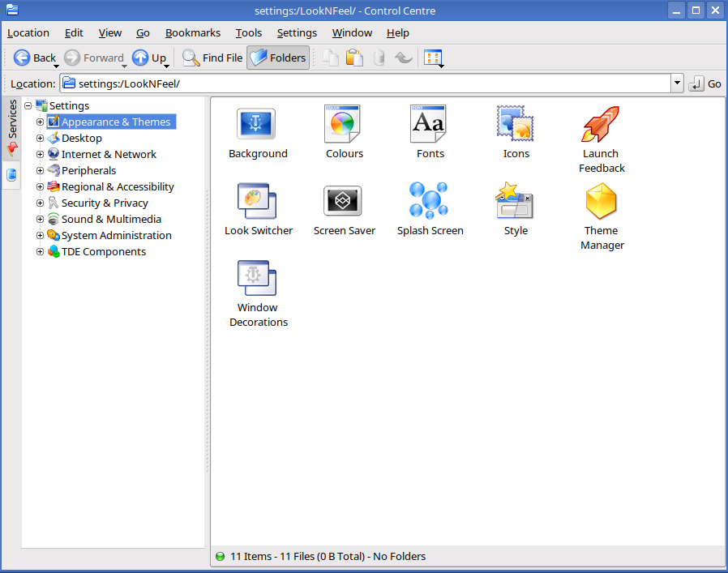Open Launch Feedback rocket icon
Viewport: 728px width, 573px height.
[x=602, y=125]
